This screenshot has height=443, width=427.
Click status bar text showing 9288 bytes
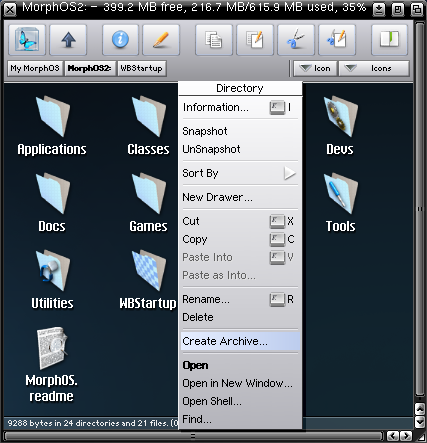pyautogui.click(x=93, y=423)
